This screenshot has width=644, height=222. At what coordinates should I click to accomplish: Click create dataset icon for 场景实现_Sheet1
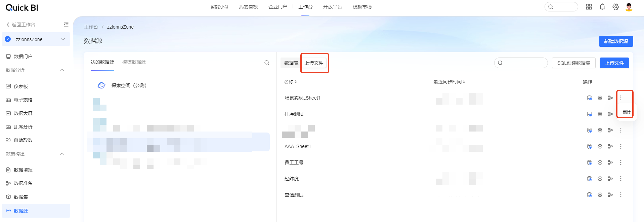click(589, 98)
